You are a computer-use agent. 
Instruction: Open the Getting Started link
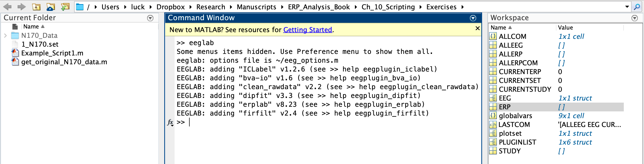[x=307, y=30]
